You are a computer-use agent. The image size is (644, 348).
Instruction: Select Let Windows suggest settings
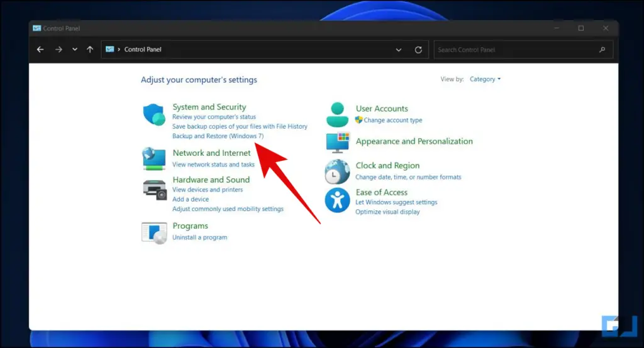[396, 202]
